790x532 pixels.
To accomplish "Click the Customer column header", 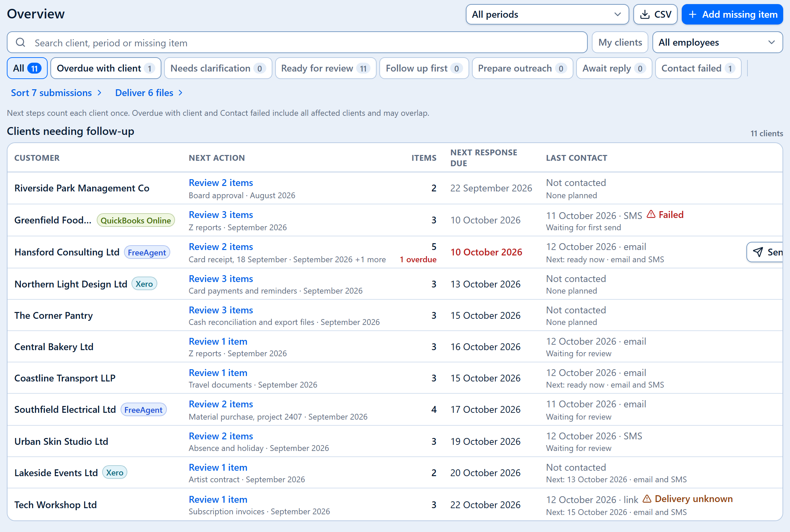I will 37,158.
